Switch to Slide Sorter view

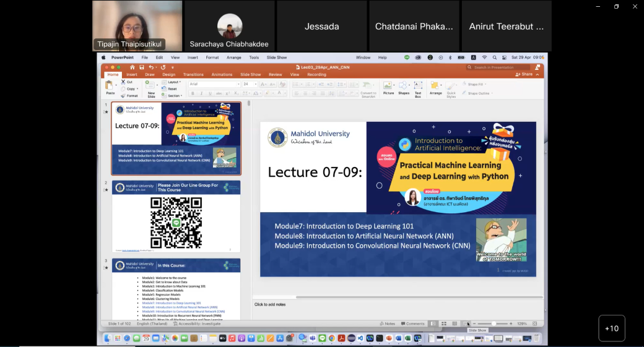[x=444, y=323]
